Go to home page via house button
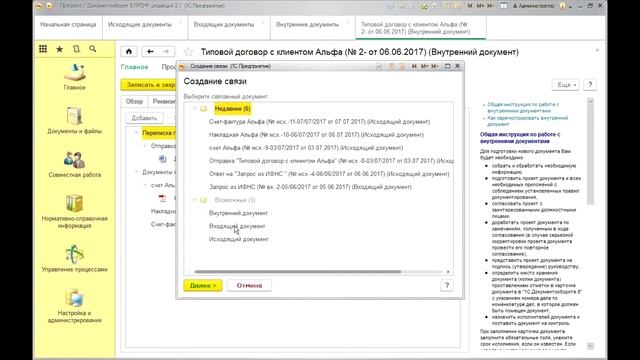640x360 pixels. point(129,51)
